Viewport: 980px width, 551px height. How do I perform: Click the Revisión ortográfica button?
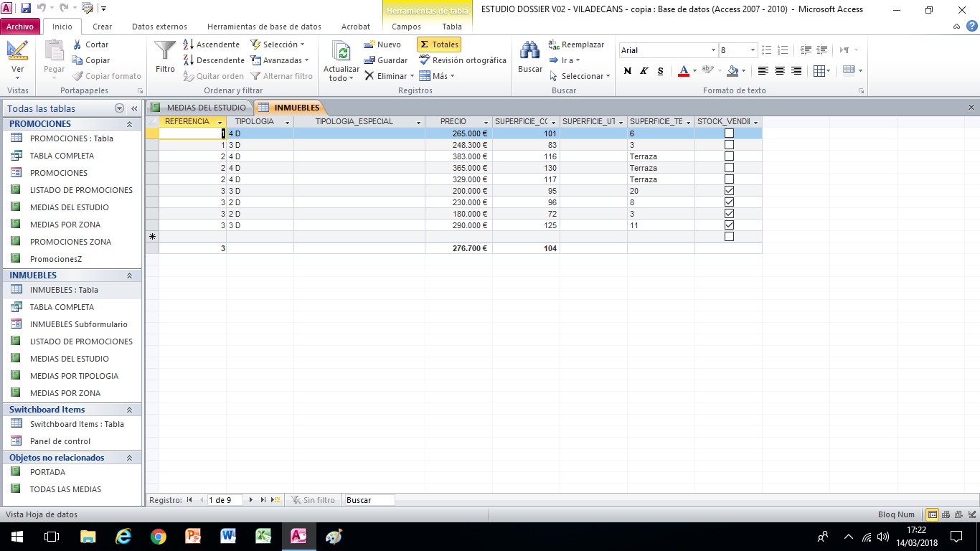point(462,60)
